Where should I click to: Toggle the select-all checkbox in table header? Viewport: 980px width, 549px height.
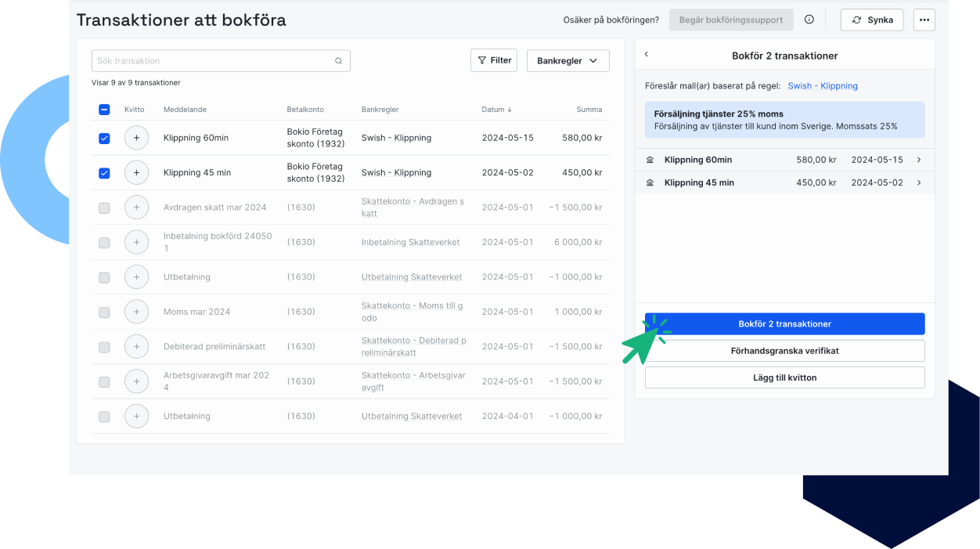[x=104, y=110]
